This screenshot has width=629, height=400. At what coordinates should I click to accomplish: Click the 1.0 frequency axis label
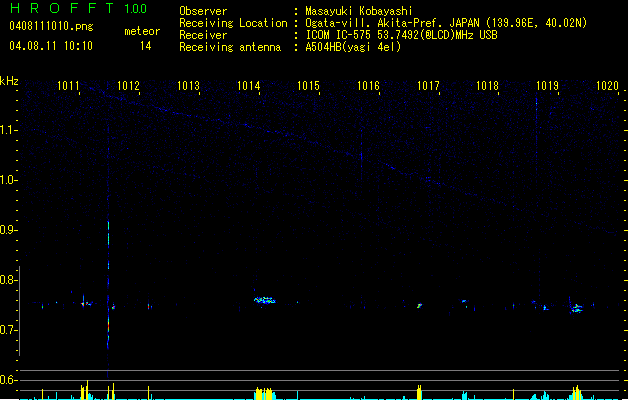tap(8, 180)
